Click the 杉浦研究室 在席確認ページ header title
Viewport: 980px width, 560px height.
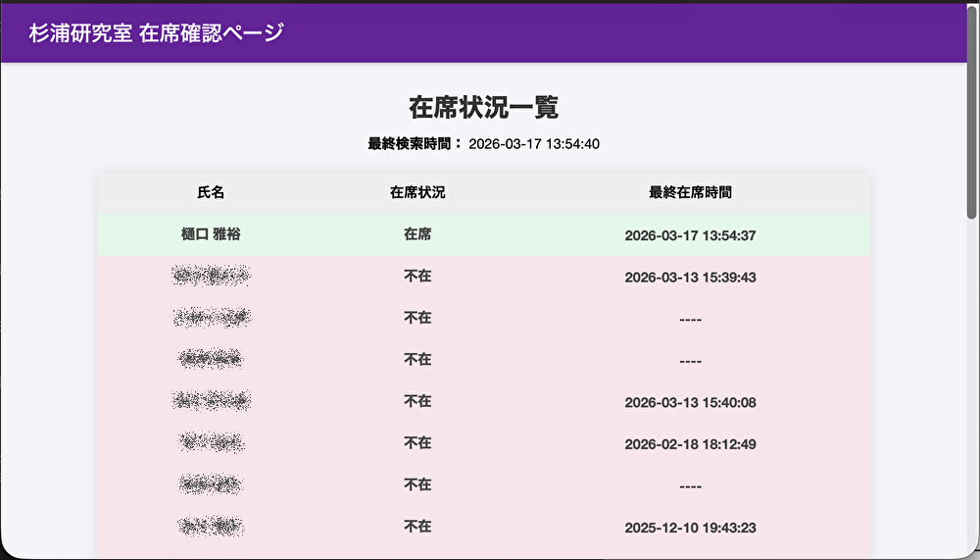156,32
